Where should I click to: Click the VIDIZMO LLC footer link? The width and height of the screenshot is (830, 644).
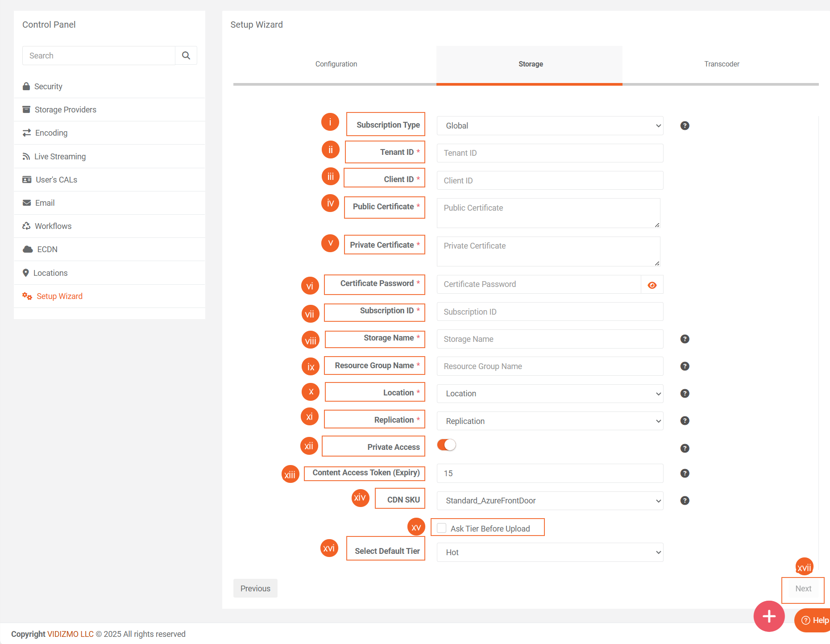tap(71, 634)
